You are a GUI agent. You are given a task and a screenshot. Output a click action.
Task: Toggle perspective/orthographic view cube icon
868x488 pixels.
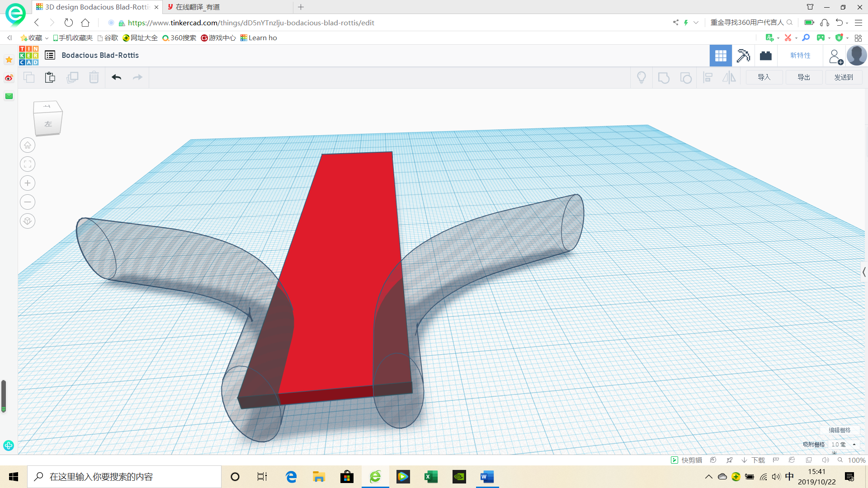coord(28,221)
